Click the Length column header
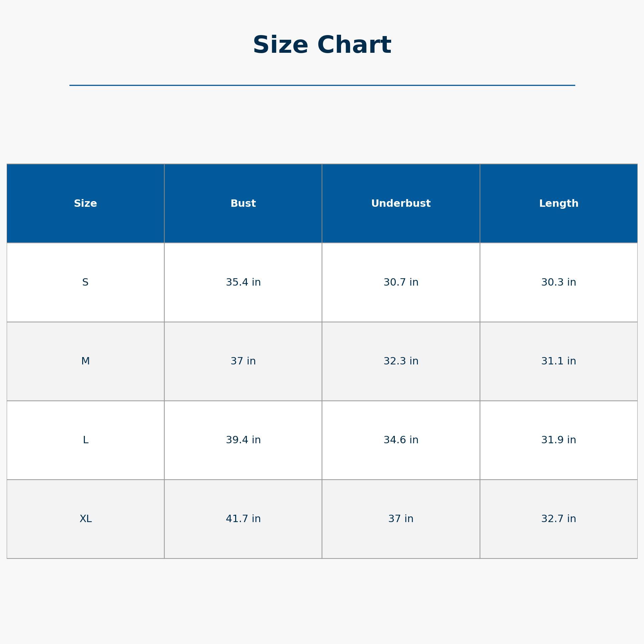644x644 pixels. coord(558,203)
